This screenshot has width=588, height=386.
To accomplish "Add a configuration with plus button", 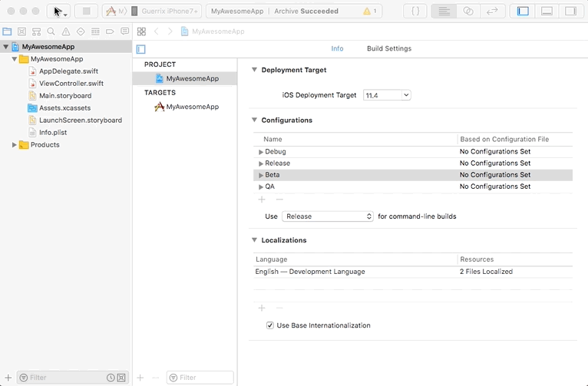I will [x=262, y=200].
